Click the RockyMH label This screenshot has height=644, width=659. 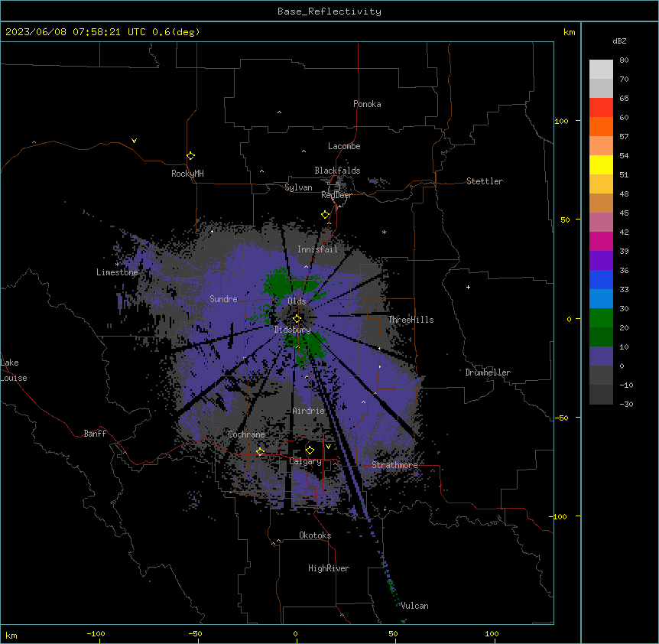click(x=187, y=174)
